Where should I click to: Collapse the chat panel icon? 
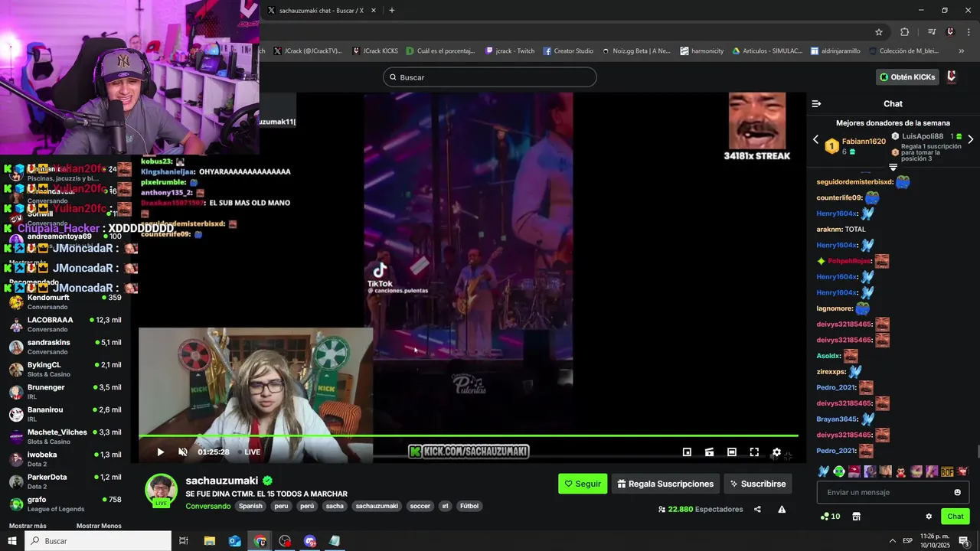point(816,103)
